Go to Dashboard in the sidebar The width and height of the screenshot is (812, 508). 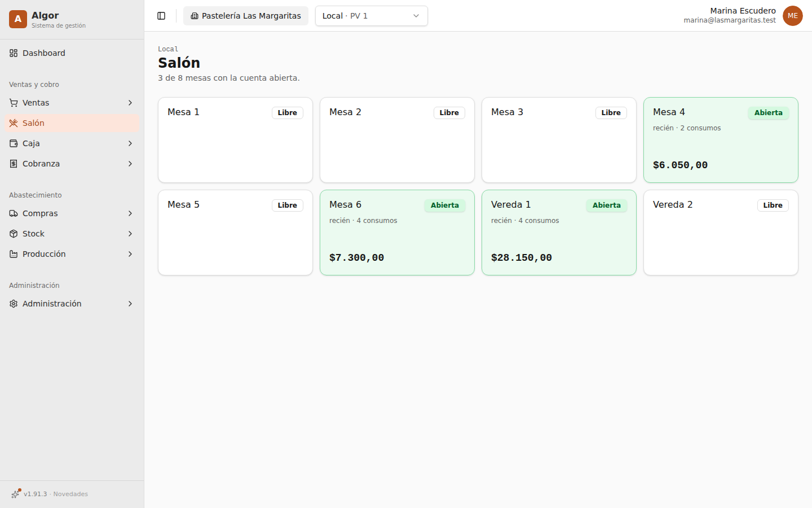72,53
